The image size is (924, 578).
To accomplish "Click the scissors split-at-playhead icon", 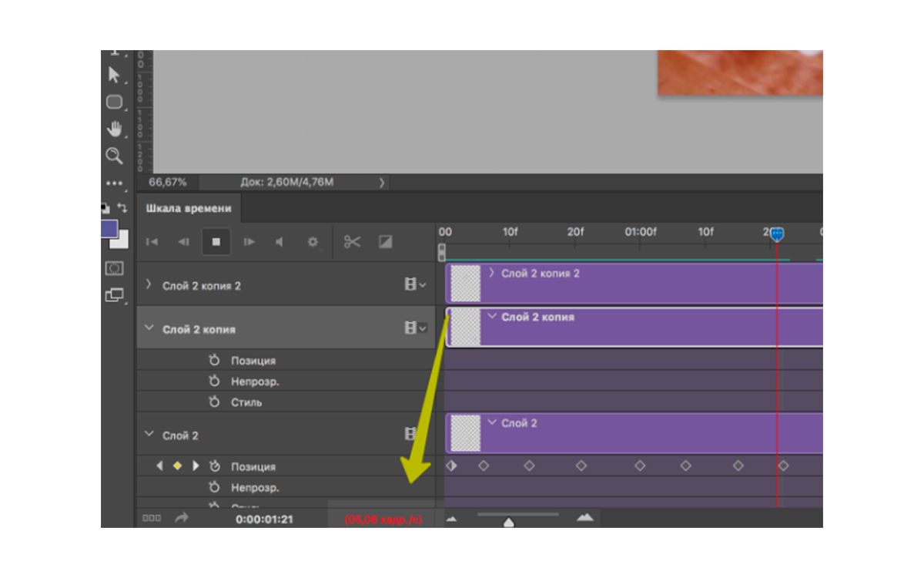I will (x=353, y=242).
